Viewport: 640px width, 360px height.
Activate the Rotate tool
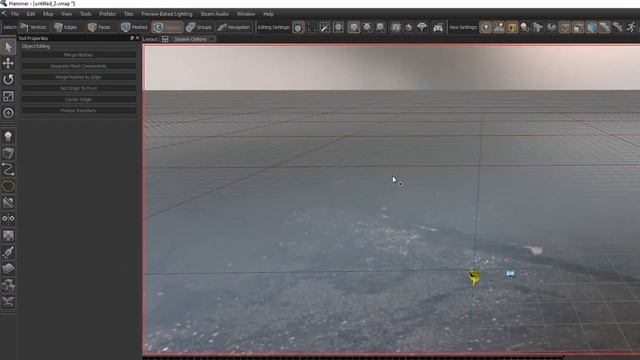(8, 79)
